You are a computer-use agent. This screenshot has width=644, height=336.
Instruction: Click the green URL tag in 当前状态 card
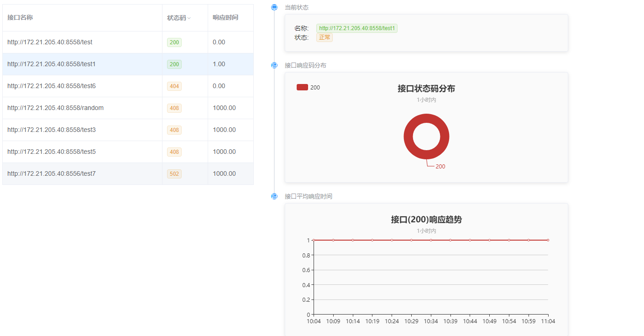[x=357, y=28]
